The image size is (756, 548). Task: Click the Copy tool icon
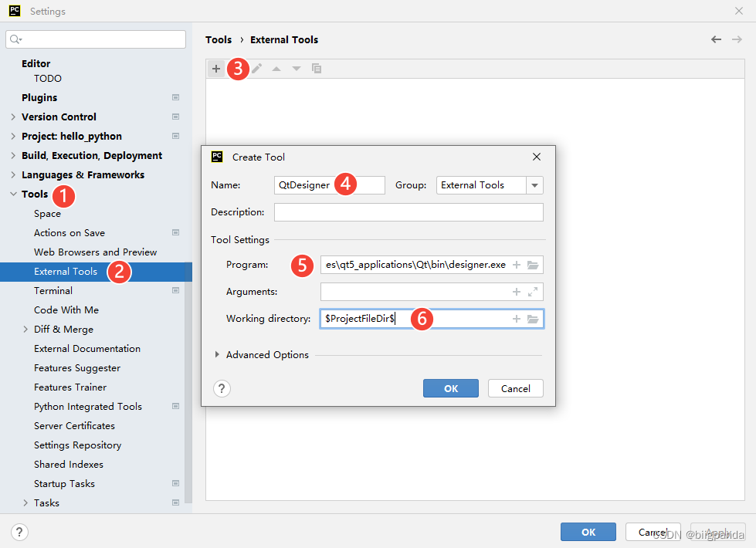317,69
